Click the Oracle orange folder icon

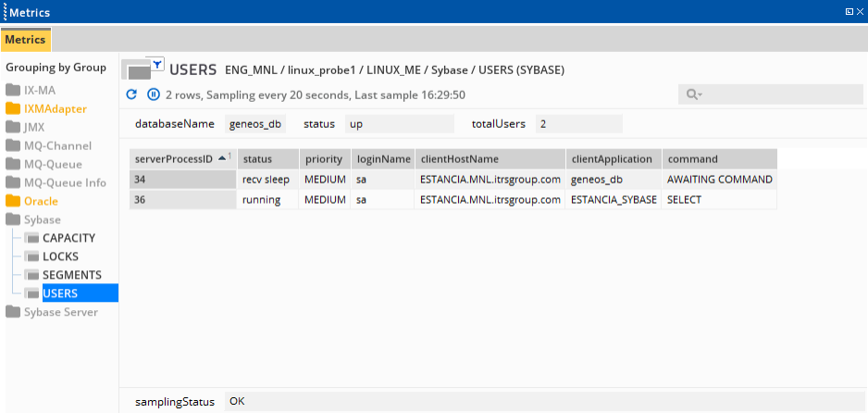[x=13, y=202]
